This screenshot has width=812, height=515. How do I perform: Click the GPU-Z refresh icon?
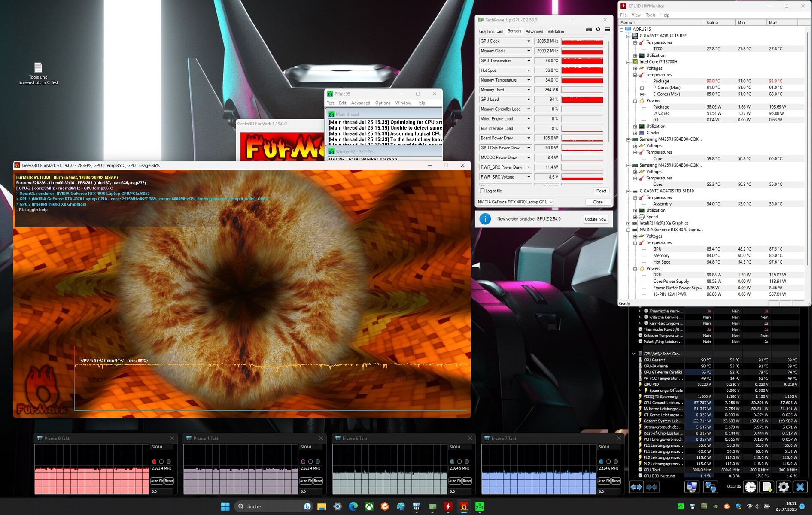point(598,30)
